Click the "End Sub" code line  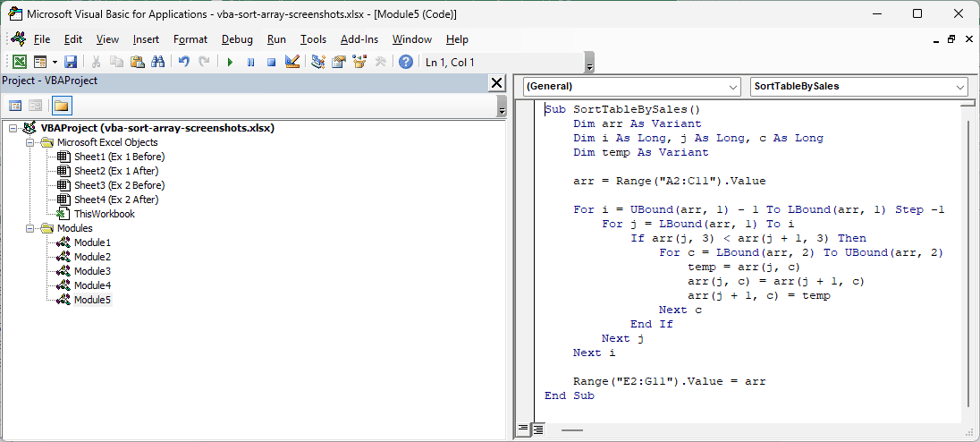570,396
